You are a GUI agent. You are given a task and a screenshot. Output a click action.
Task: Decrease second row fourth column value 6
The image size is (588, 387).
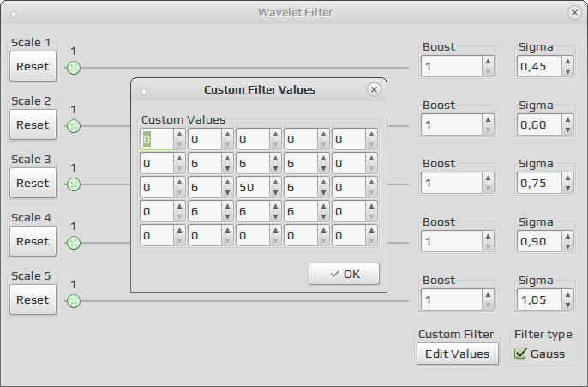[324, 168]
